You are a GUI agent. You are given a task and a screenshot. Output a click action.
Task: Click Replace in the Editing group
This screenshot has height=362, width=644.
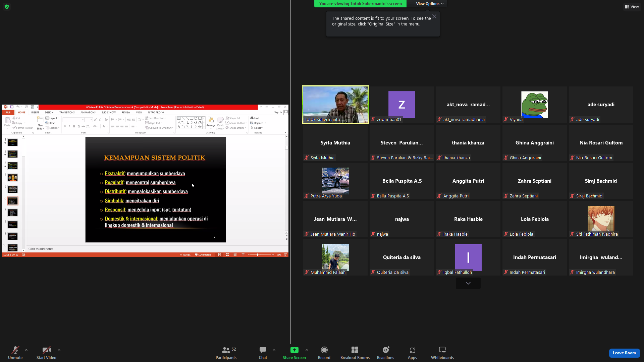coord(258,123)
